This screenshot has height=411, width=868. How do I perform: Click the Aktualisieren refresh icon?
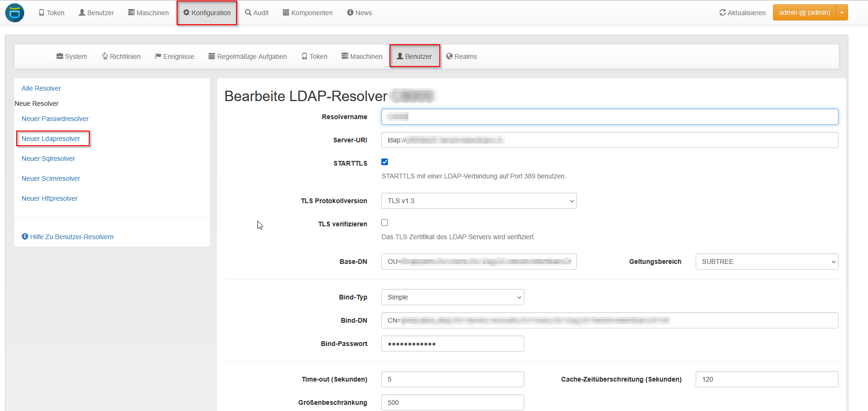722,13
